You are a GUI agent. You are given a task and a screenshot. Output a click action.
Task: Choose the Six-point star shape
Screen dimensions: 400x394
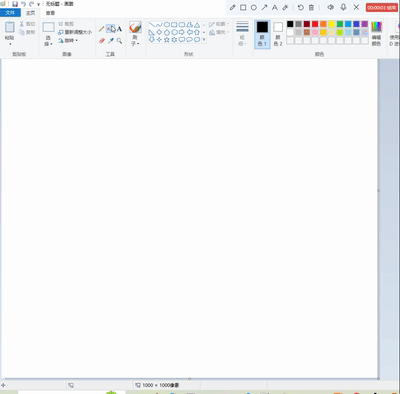pyautogui.click(x=174, y=40)
